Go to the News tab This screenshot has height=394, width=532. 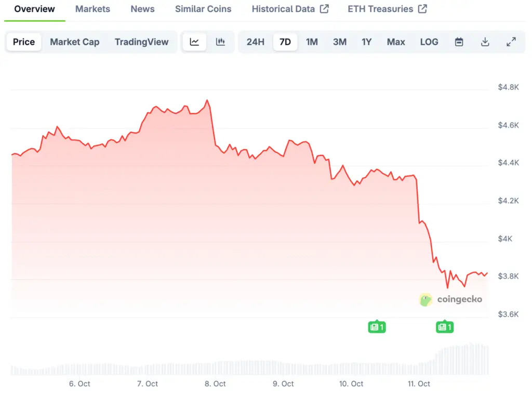pyautogui.click(x=142, y=9)
